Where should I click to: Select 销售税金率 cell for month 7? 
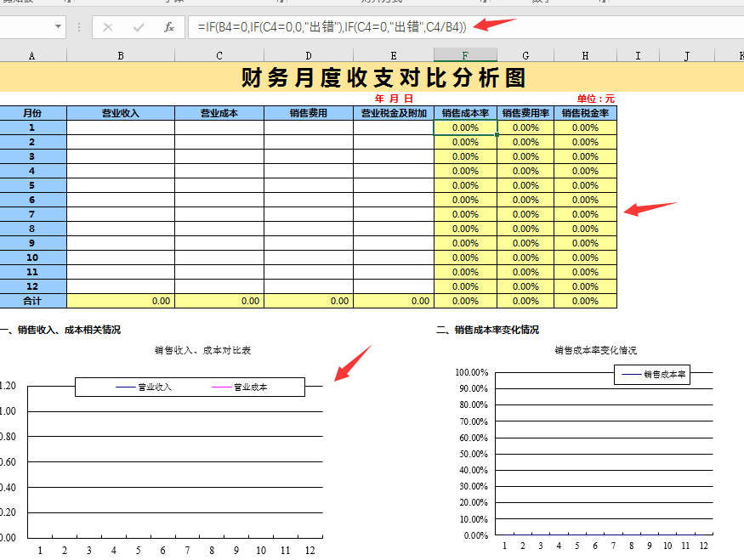click(586, 214)
